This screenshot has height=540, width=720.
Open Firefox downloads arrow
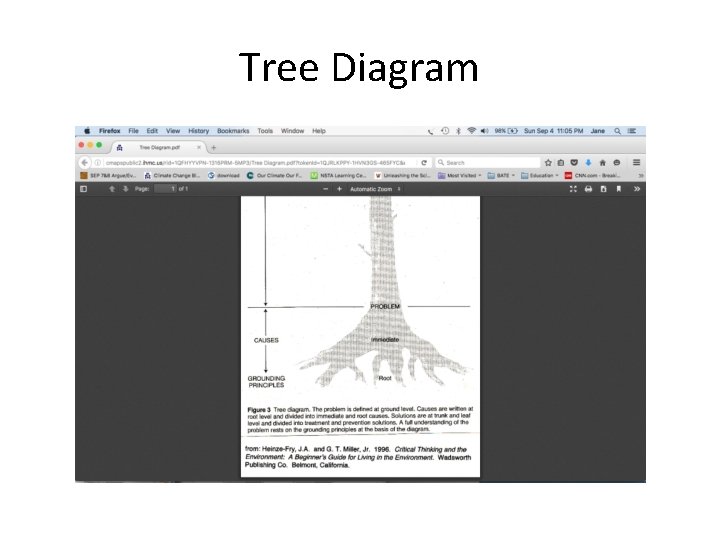click(x=588, y=163)
